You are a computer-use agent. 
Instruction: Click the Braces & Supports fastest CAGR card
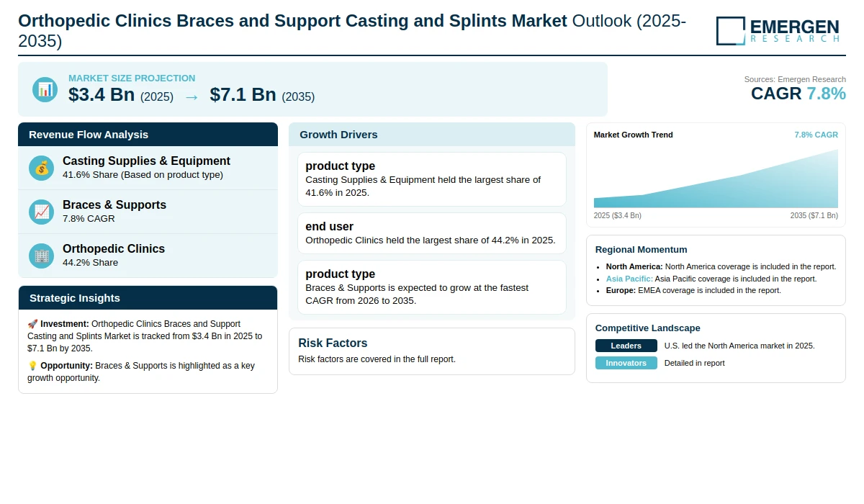click(432, 287)
